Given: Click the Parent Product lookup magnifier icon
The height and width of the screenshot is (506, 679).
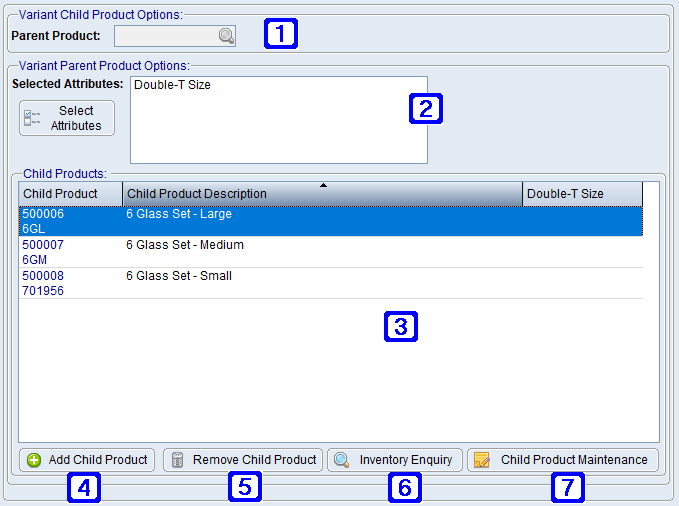Looking at the screenshot, I should coord(226,36).
